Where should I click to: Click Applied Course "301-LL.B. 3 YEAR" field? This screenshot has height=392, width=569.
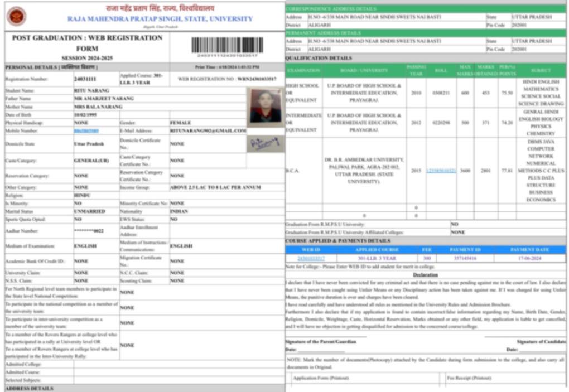[141, 79]
